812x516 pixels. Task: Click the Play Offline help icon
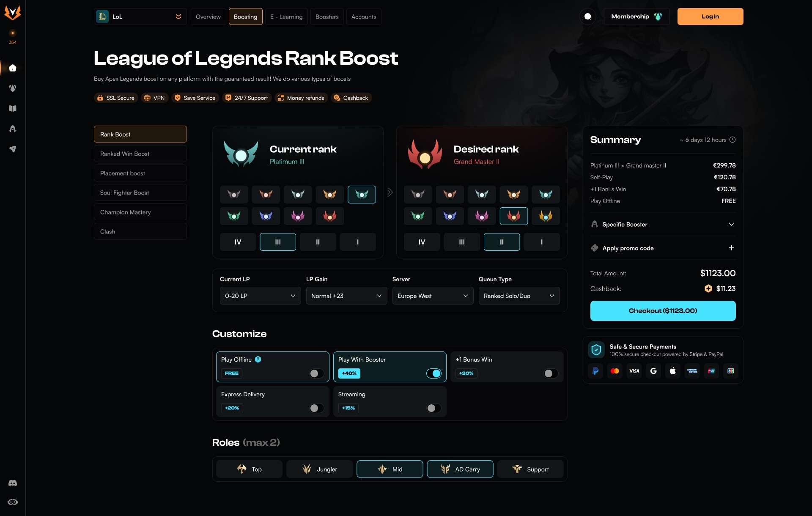tap(258, 360)
